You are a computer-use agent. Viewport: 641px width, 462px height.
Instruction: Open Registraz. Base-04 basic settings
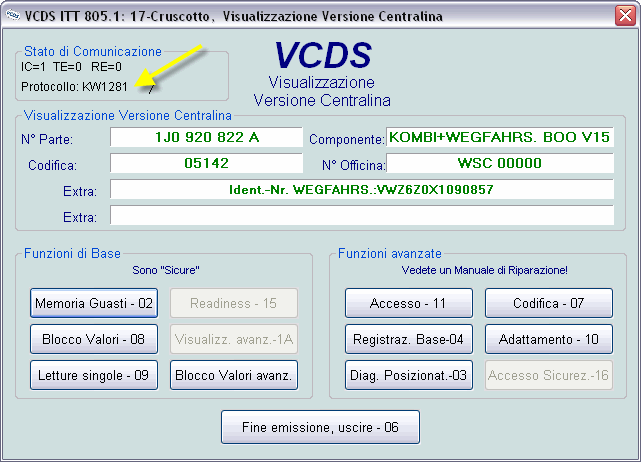409,339
